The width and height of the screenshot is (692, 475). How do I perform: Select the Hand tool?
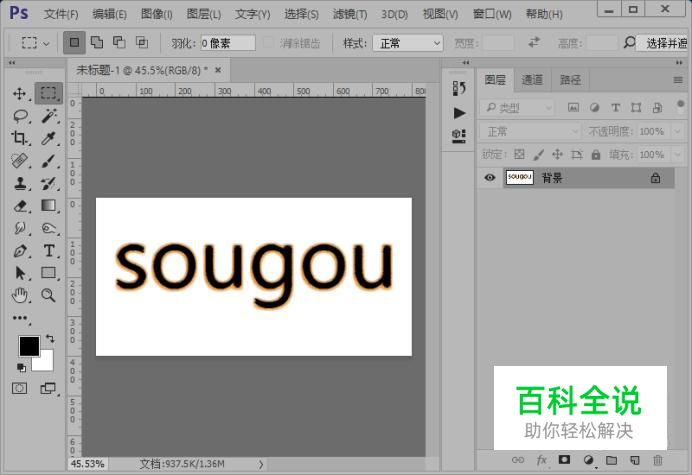[x=19, y=295]
